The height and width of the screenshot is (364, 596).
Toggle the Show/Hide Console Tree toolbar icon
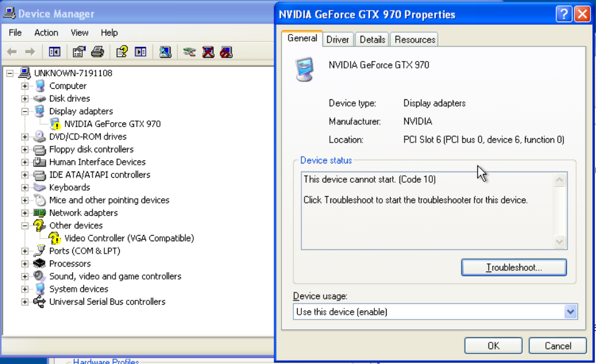(x=54, y=52)
